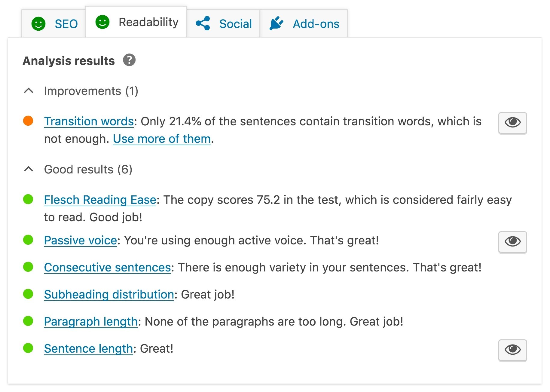Click the green bullet beside Flesch Reading Ease
The width and height of the screenshot is (550, 392).
point(28,200)
